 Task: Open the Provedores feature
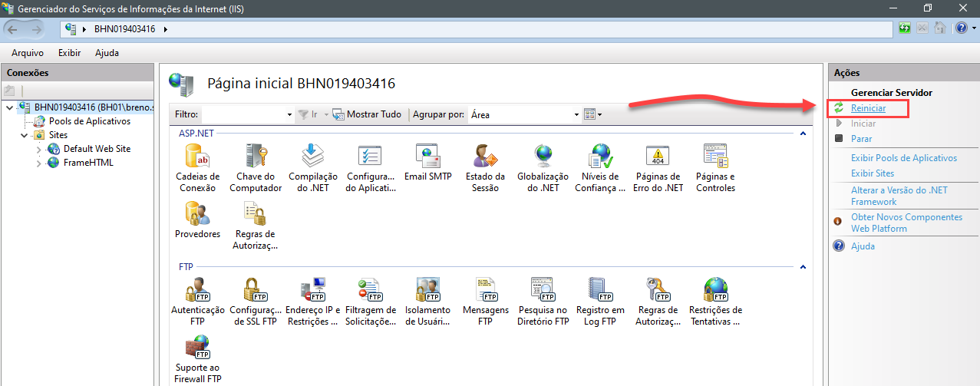(x=197, y=220)
